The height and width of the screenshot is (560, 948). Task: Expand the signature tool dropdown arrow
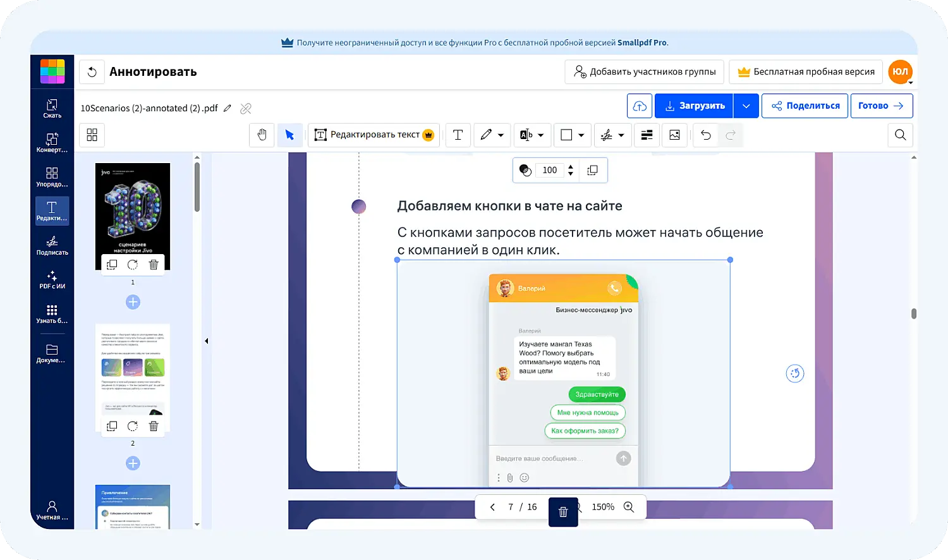click(621, 135)
